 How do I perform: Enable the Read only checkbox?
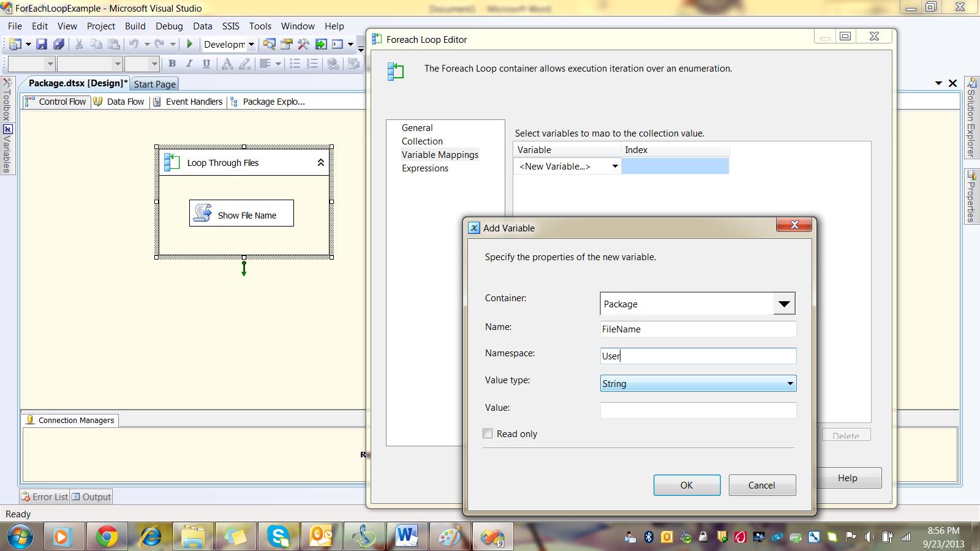(488, 434)
